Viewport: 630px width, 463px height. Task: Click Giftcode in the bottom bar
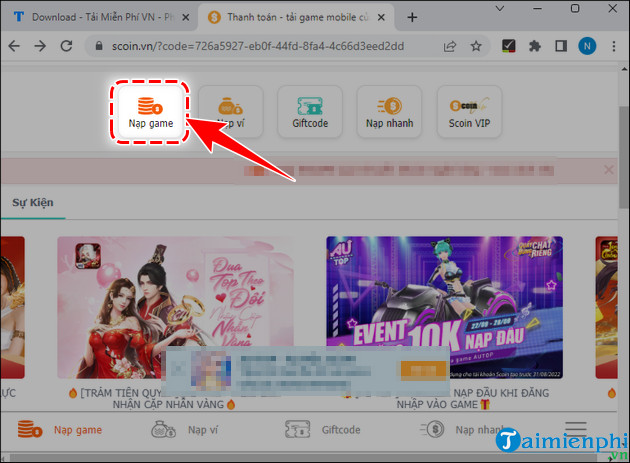(323, 430)
